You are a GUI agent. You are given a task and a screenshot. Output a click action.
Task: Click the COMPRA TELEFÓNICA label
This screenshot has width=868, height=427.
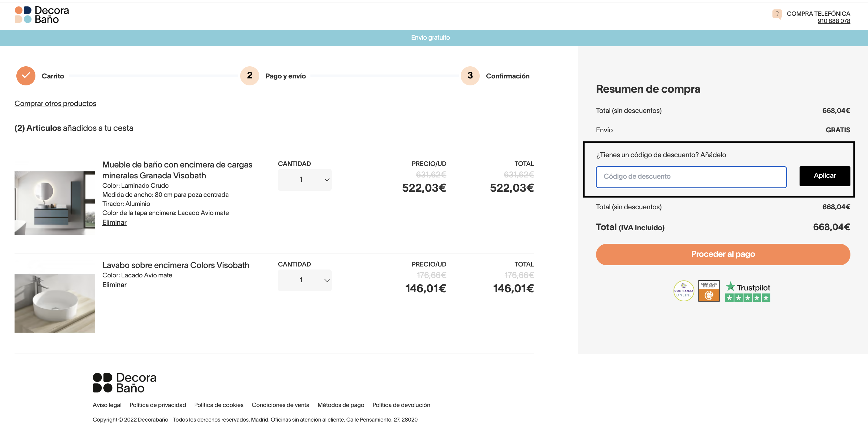[x=818, y=14]
